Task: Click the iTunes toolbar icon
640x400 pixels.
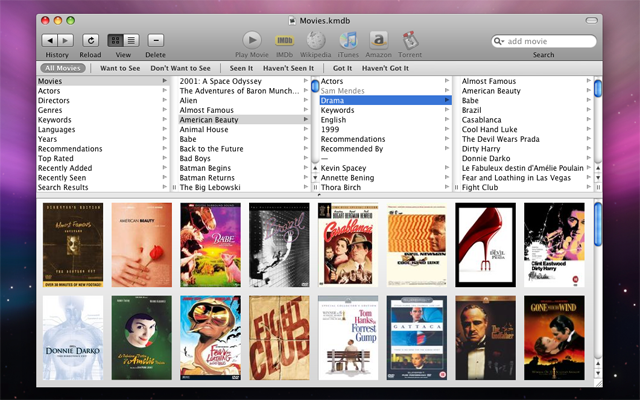Action: pyautogui.click(x=348, y=39)
